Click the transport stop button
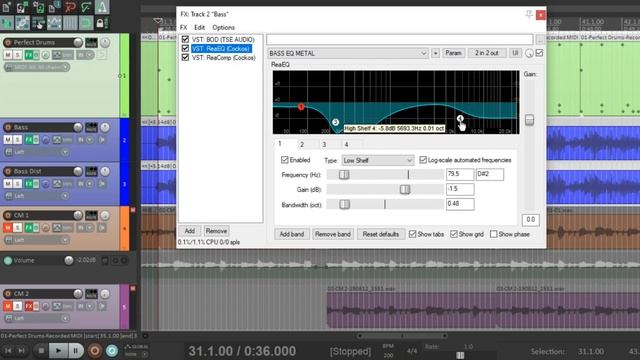Image resolution: width=640 pixels, height=360 pixels. (41, 350)
